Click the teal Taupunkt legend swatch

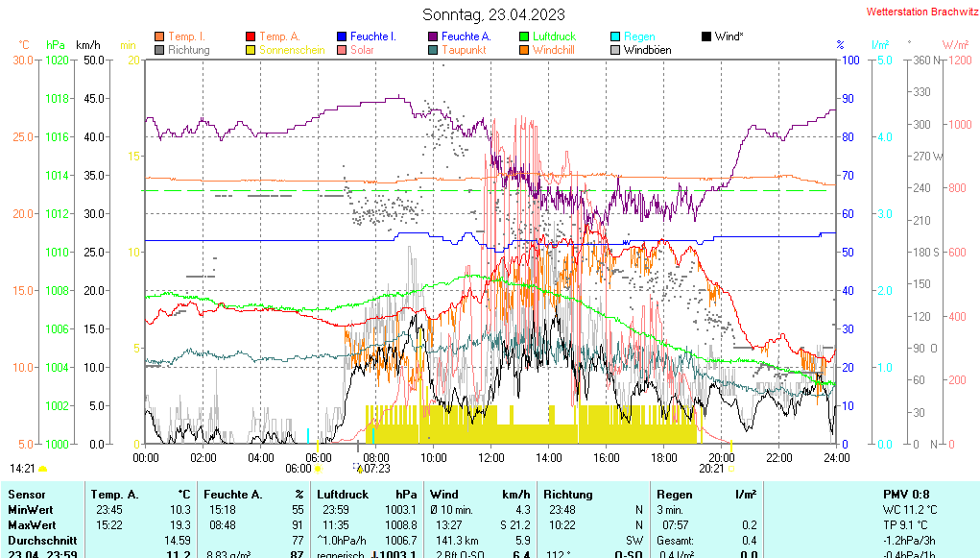(433, 50)
